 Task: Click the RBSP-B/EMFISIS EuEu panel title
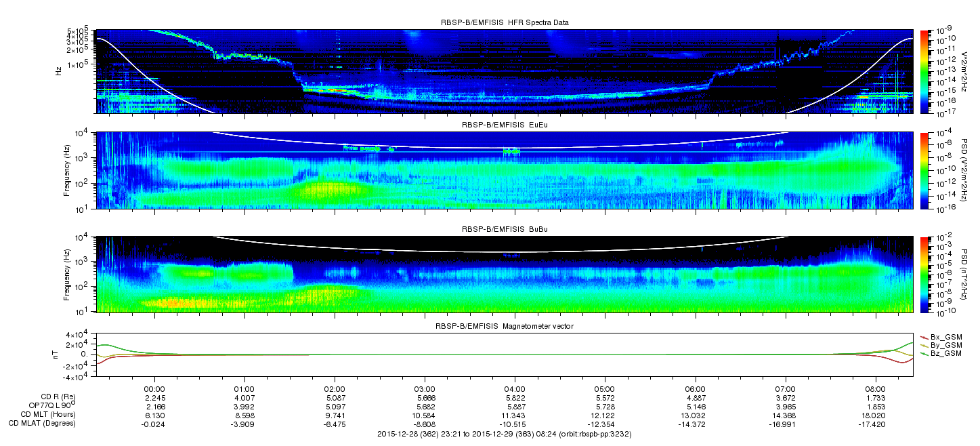pos(504,125)
